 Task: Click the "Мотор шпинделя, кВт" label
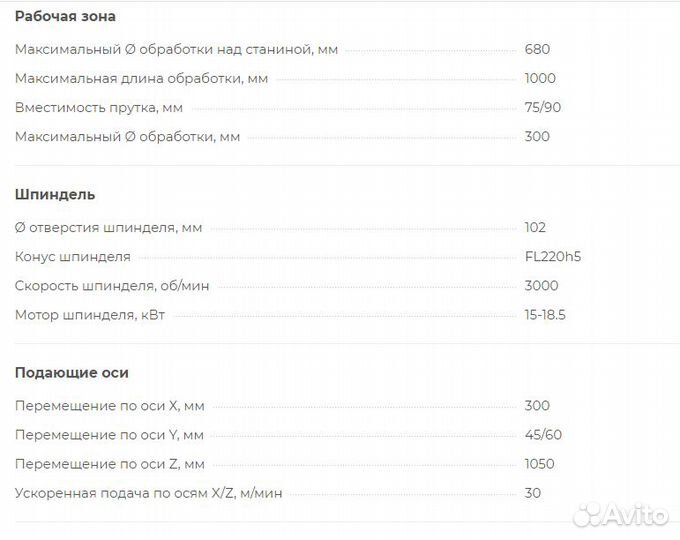[x=89, y=315]
